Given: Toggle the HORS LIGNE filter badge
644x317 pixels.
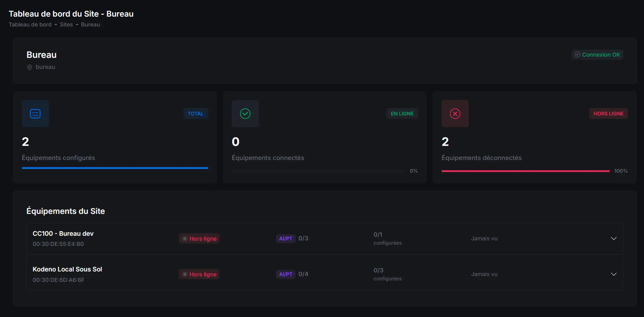Looking at the screenshot, I should (609, 113).
